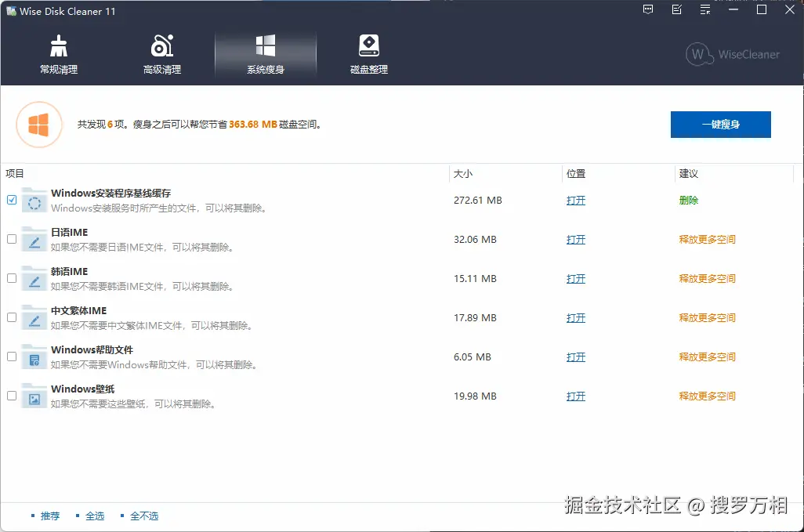The height and width of the screenshot is (532, 804).
Task: Switch to 高级清理 tab
Action: pyautogui.click(x=162, y=55)
